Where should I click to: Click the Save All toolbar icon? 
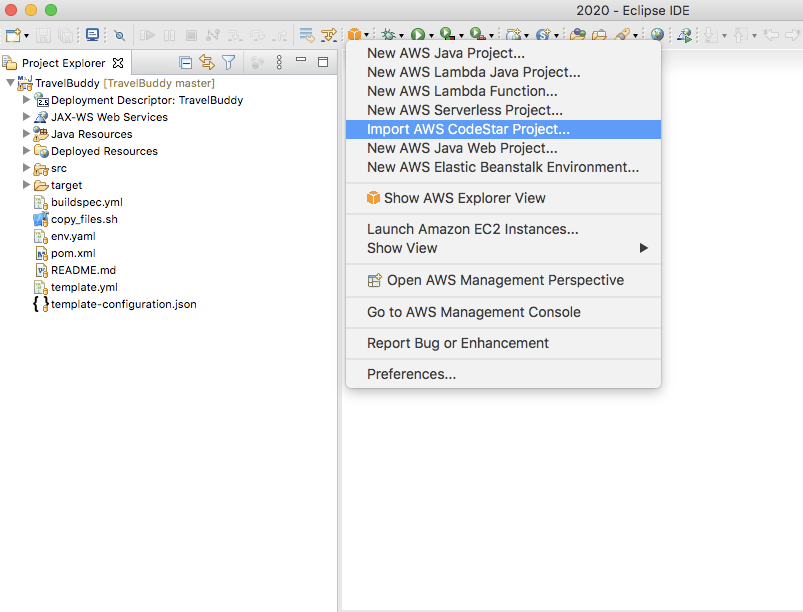pyautogui.click(x=65, y=35)
